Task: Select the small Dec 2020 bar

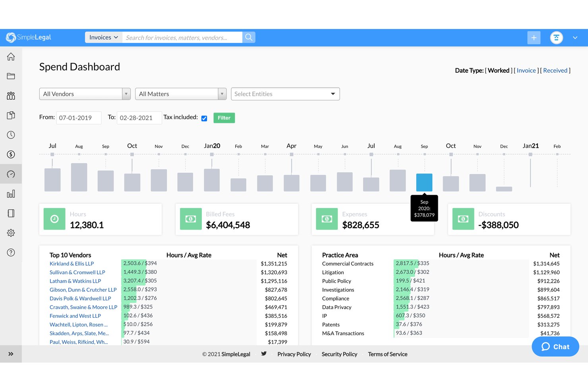Action: [x=504, y=189]
